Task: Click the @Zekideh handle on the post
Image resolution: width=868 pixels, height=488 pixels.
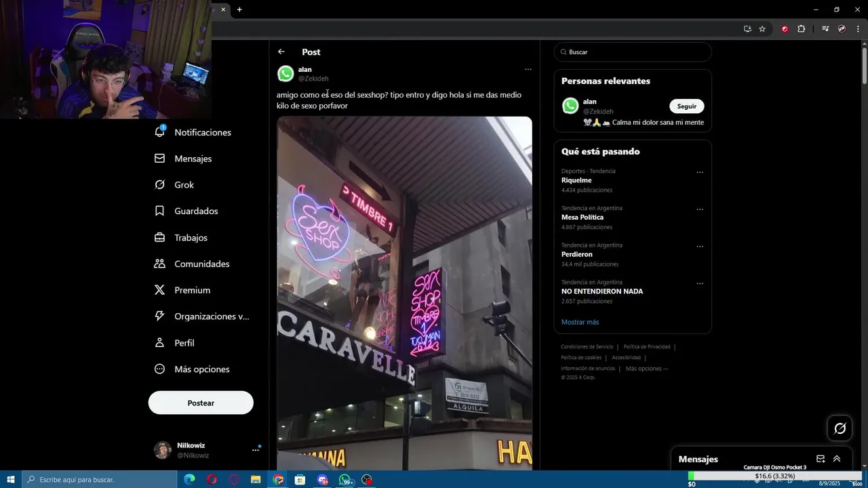Action: 313,79
